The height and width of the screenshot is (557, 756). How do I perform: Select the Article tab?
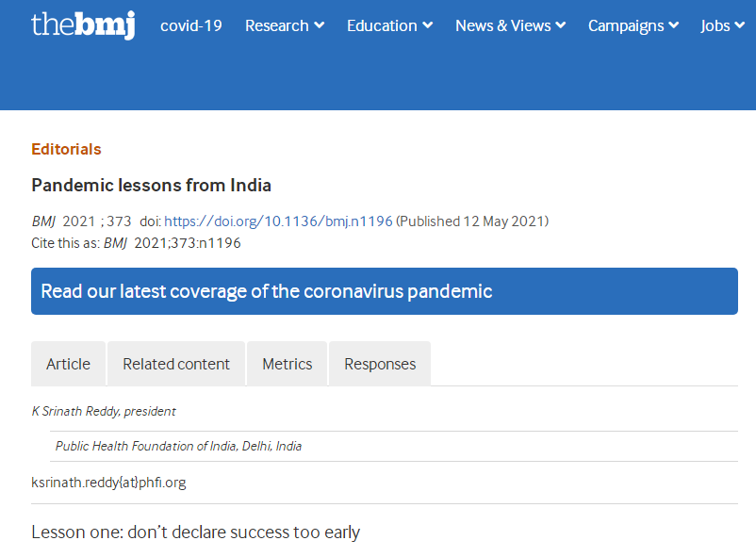point(68,364)
